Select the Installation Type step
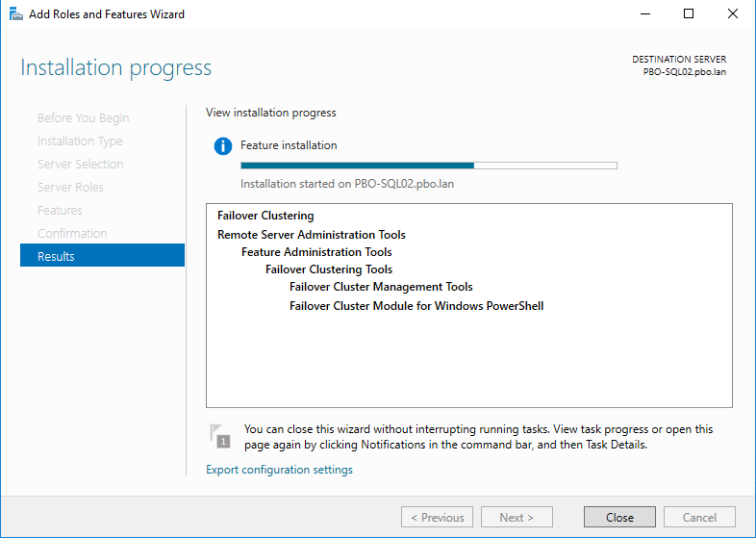The image size is (756, 538). (x=80, y=141)
